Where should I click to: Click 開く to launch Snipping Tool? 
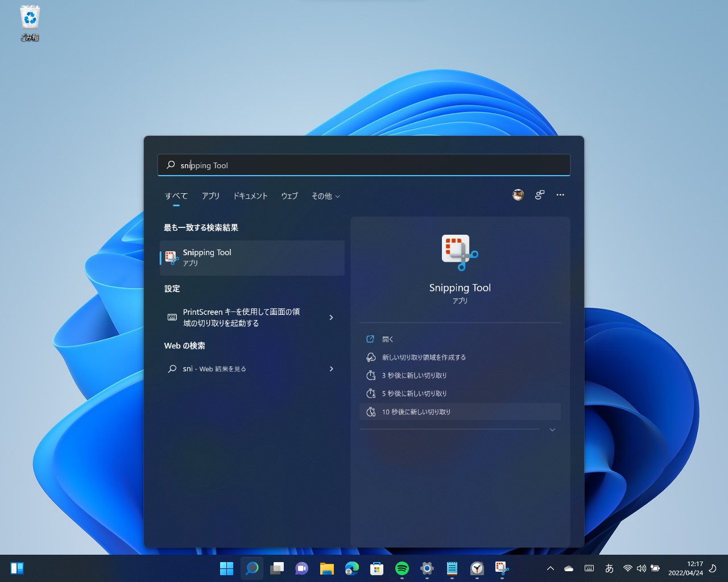[x=460, y=339]
